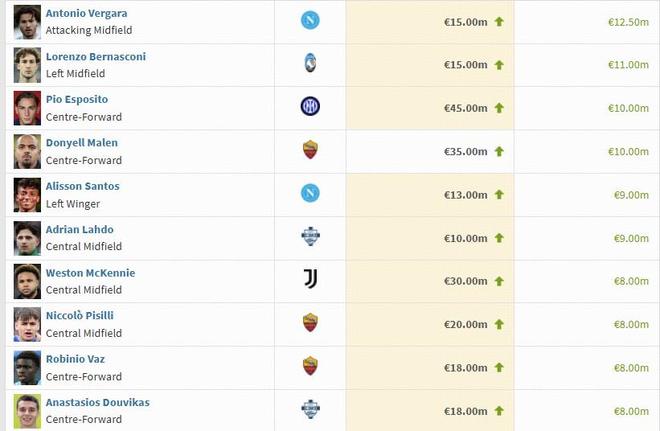Go to Weston McKennie's profile page

(90, 272)
